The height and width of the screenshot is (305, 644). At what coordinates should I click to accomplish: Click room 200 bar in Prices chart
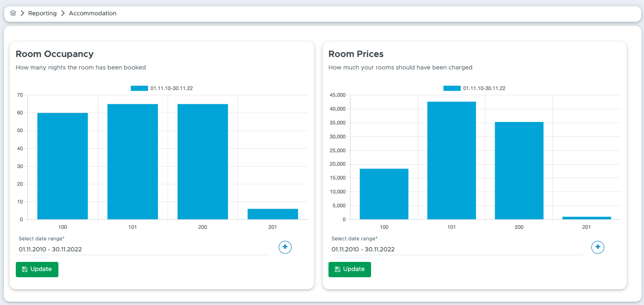pos(519,170)
